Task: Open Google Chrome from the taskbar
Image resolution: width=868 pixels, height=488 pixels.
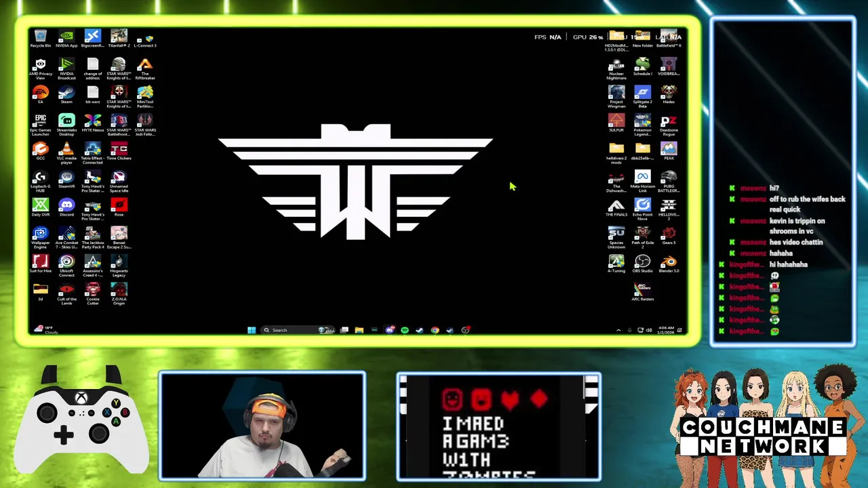Action: tap(435, 330)
